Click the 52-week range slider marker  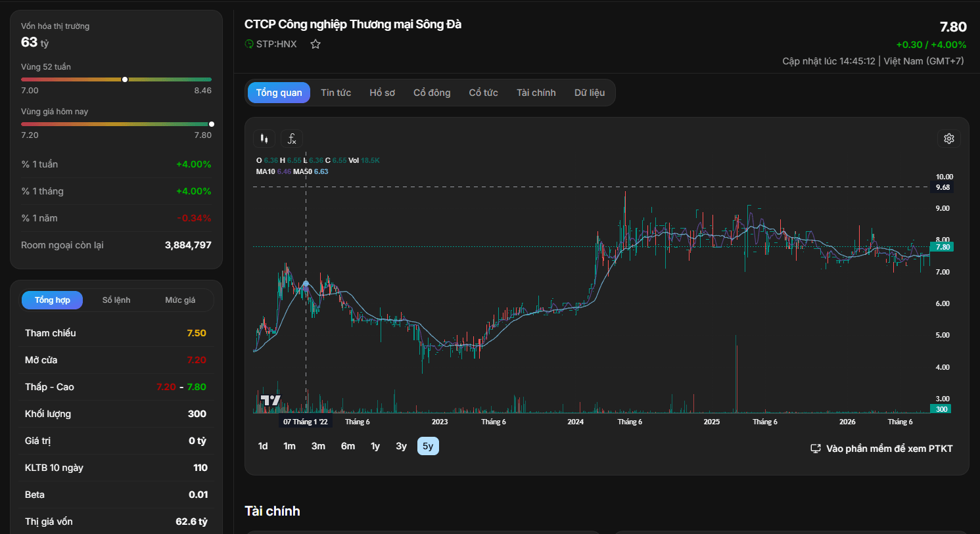click(x=125, y=79)
